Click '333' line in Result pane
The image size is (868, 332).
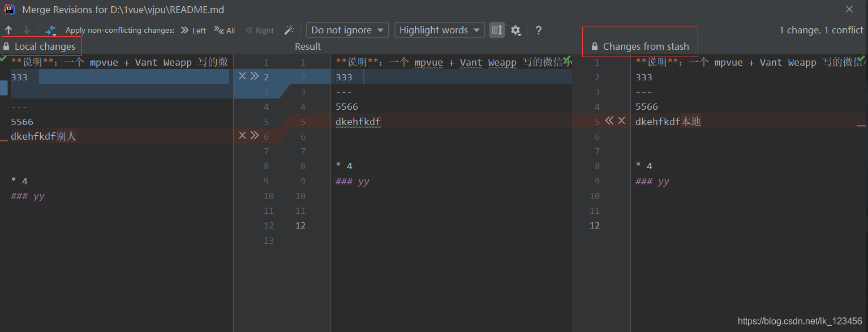pos(344,77)
